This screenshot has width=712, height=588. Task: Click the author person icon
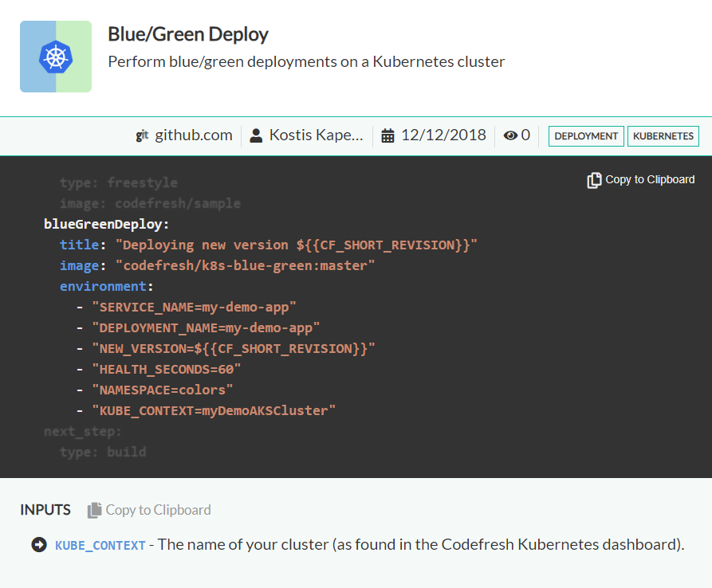(256, 135)
